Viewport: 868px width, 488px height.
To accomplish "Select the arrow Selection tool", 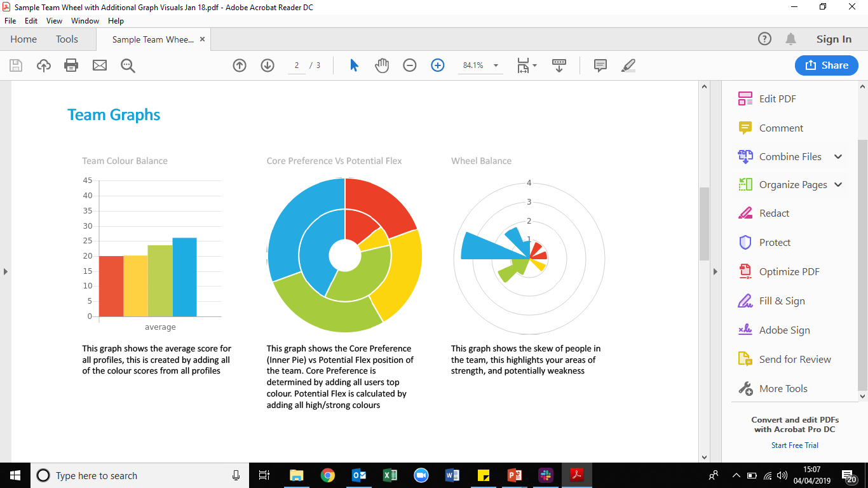I will click(355, 65).
